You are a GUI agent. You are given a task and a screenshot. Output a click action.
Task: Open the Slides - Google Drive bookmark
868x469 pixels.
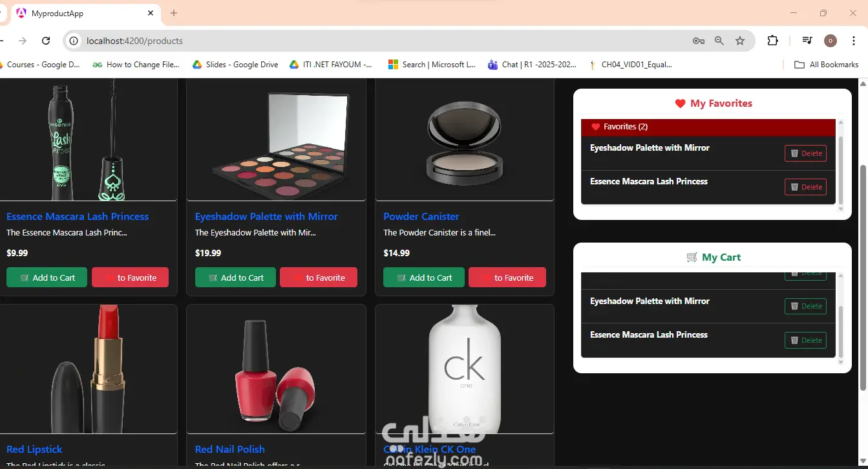click(235, 65)
